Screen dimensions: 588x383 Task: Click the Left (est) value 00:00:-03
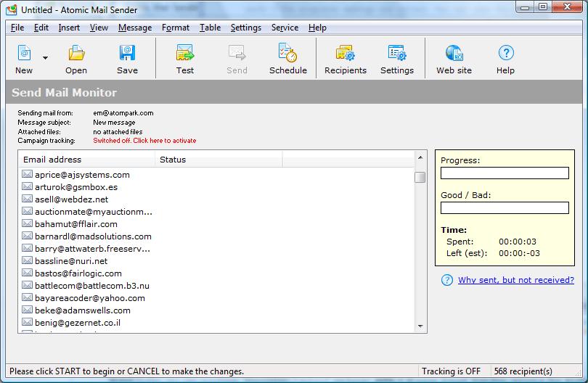pos(519,253)
